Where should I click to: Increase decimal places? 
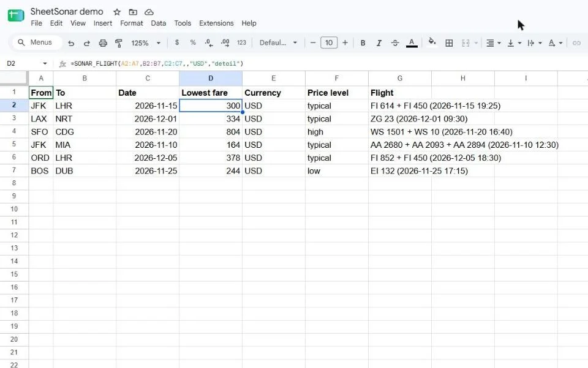pos(225,43)
